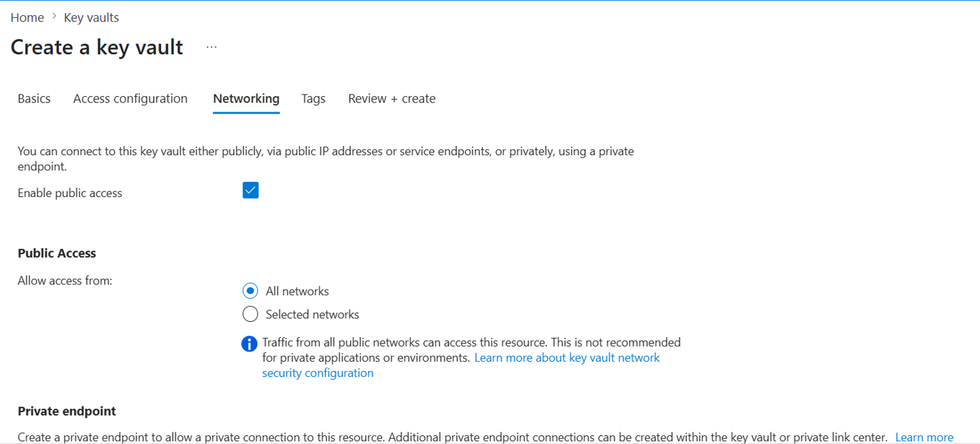
Task: Click the All networks label text
Action: [297, 292]
